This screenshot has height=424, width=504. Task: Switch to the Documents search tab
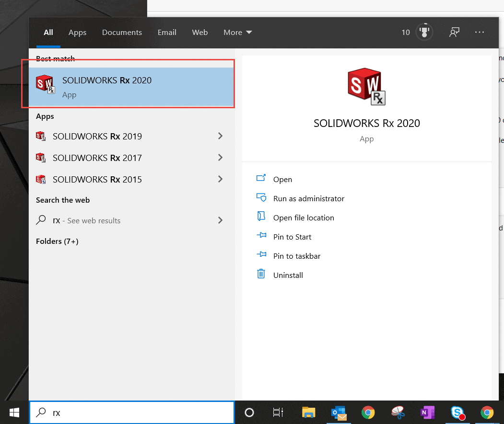tap(122, 33)
